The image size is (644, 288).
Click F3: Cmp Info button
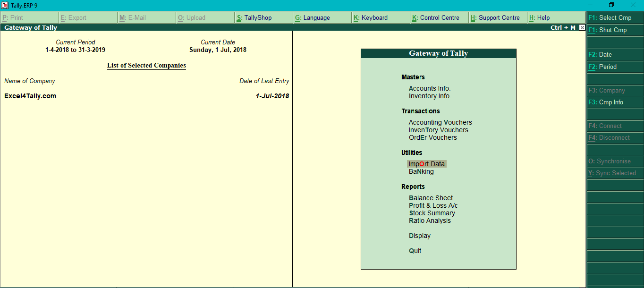pos(615,102)
